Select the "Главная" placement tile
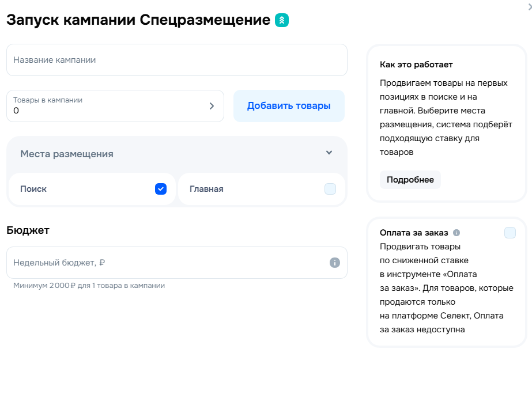The image size is (532, 417). pos(262,189)
